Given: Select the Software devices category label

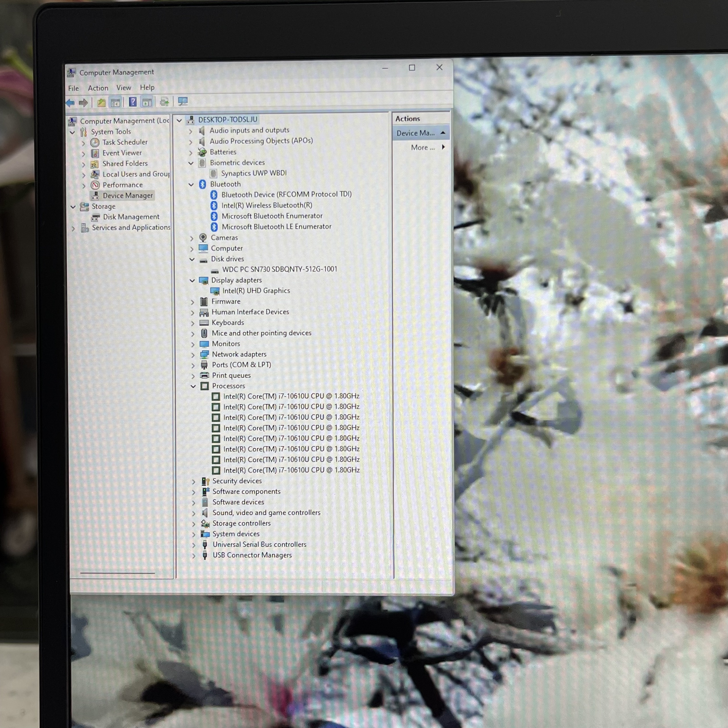Looking at the screenshot, I should (238, 502).
